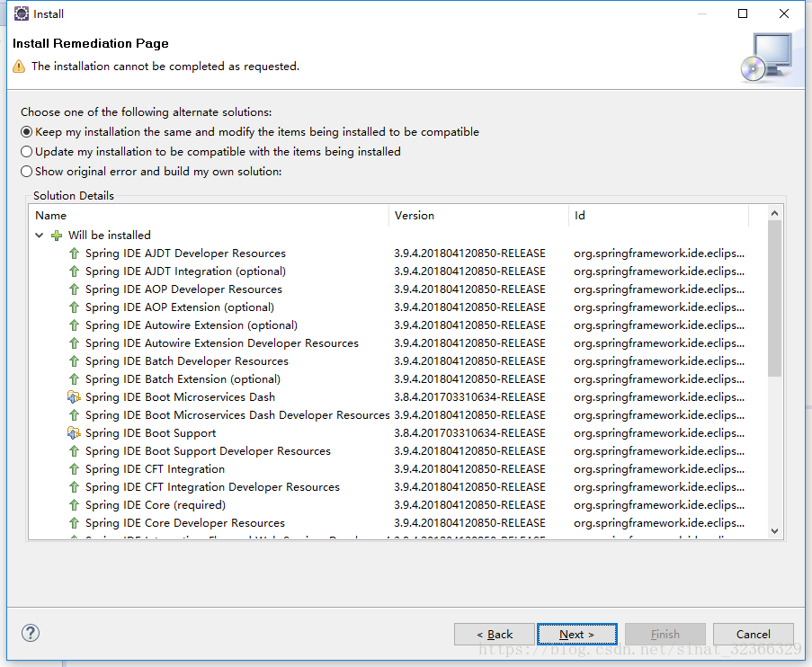The width and height of the screenshot is (812, 667).
Task: Select row Spring IDE Core Developer Resources
Action: pos(397,523)
